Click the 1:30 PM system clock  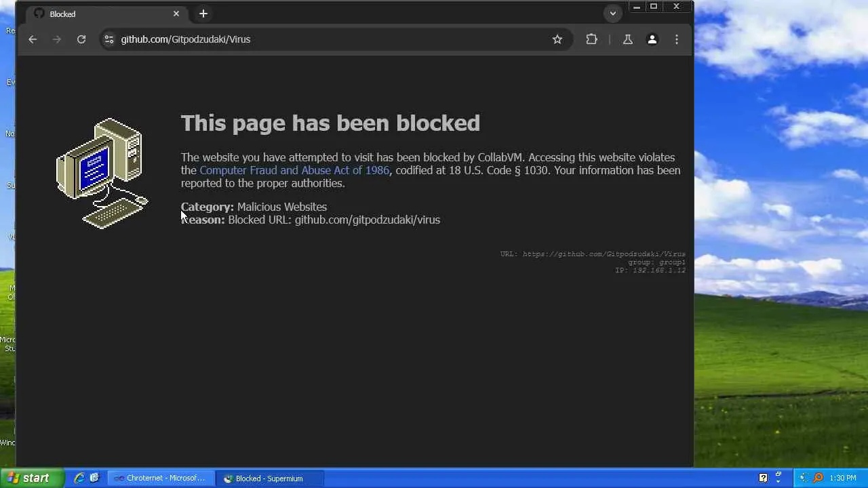coord(843,478)
